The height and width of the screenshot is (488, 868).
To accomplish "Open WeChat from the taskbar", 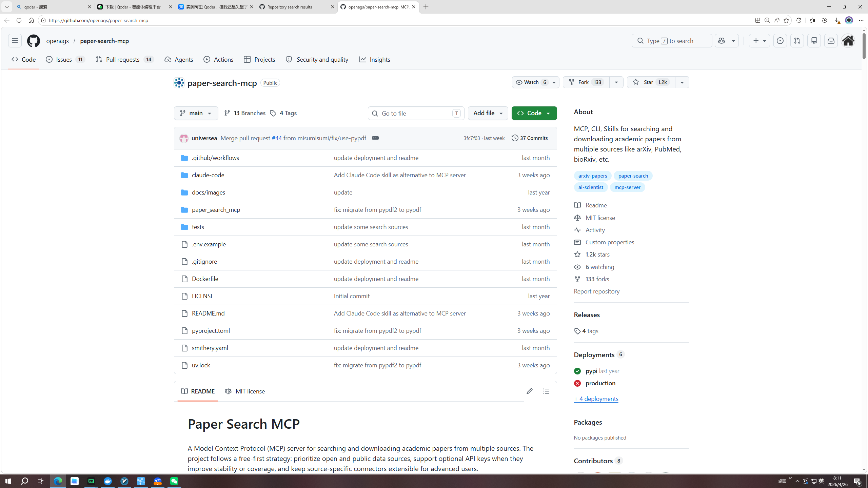I will click(x=174, y=481).
